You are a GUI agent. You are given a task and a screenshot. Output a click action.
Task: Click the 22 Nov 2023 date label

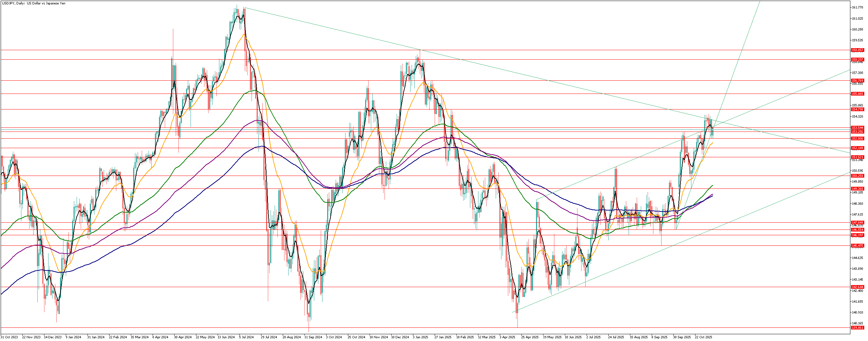[x=31, y=337]
